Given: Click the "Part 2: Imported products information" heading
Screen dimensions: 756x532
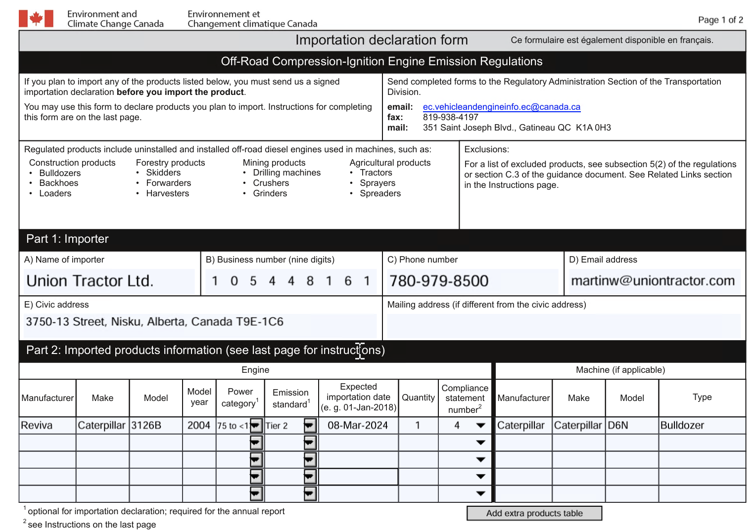Looking at the screenshot, I should [x=205, y=350].
